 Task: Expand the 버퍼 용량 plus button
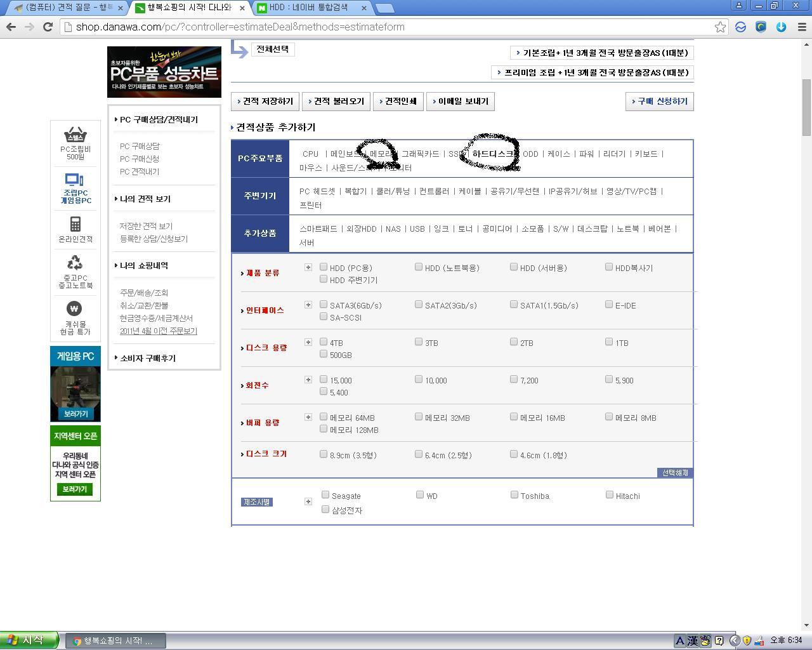pyautogui.click(x=308, y=417)
